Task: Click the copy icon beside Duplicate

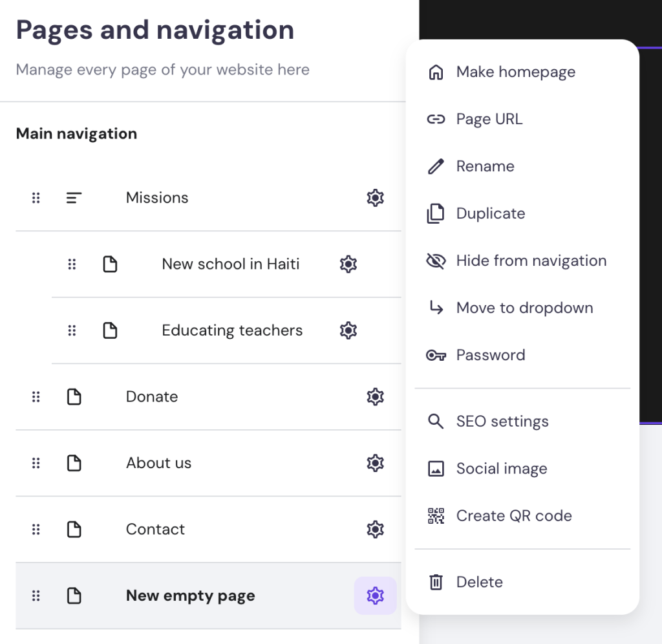Action: [x=436, y=213]
